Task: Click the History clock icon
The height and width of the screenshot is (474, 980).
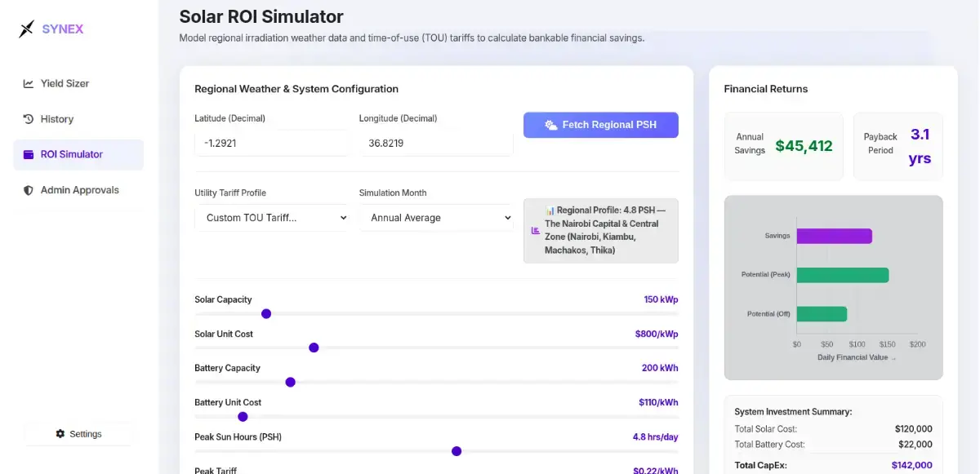Action: 29,119
